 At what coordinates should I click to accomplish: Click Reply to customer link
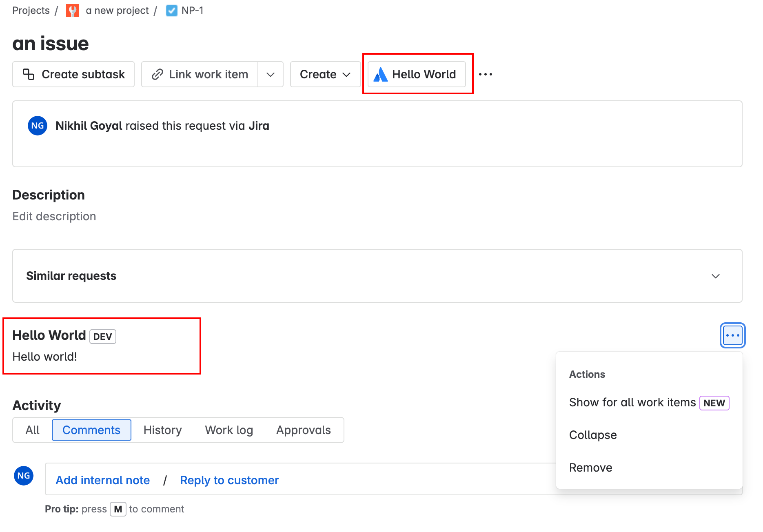[x=229, y=480]
